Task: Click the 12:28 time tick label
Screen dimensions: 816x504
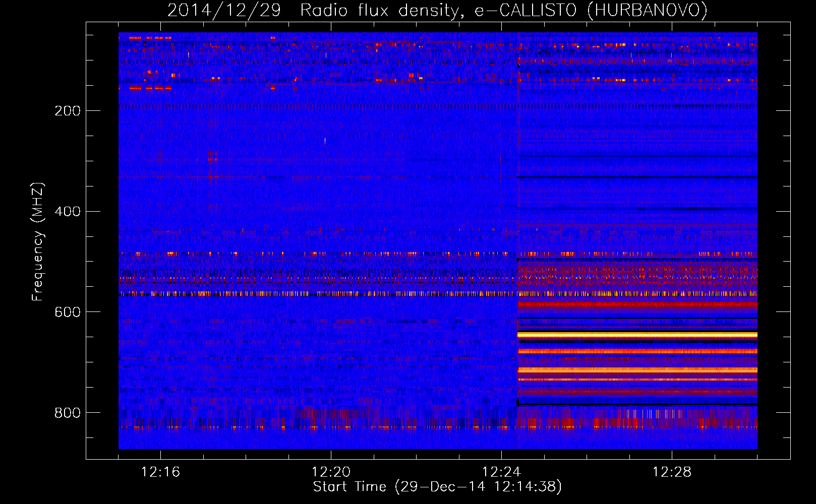Action: coord(672,472)
